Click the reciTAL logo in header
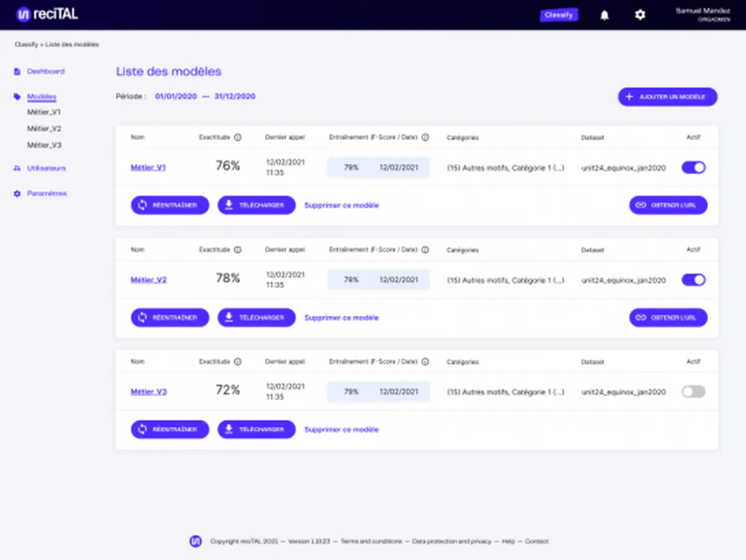 (47, 14)
